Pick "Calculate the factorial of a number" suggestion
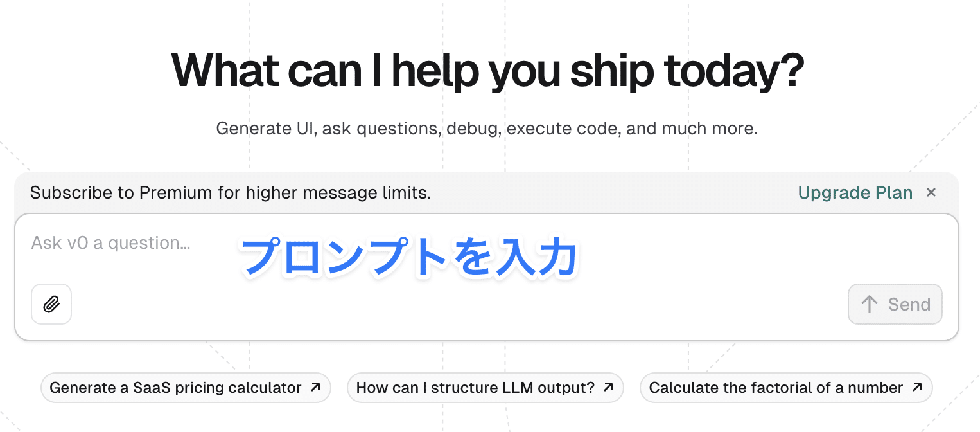Image resolution: width=980 pixels, height=432 pixels. click(x=776, y=388)
